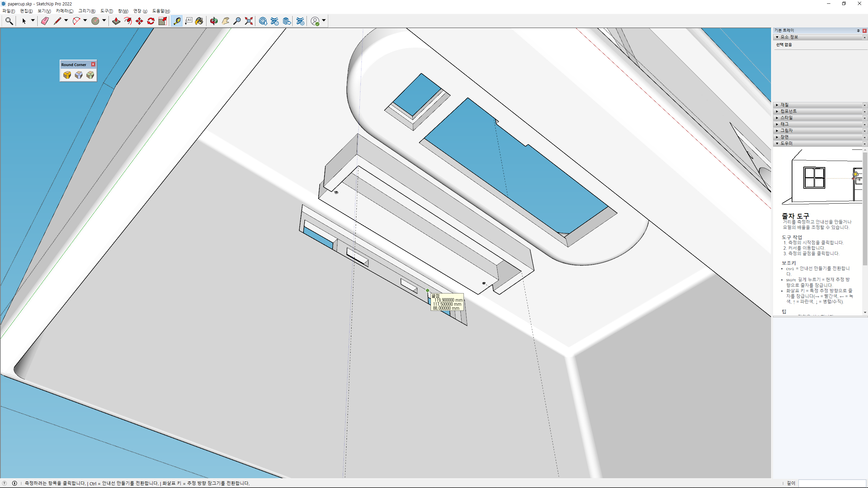Toggle the tray pin (auto-hide) button
The image size is (868, 488).
coord(858,30)
